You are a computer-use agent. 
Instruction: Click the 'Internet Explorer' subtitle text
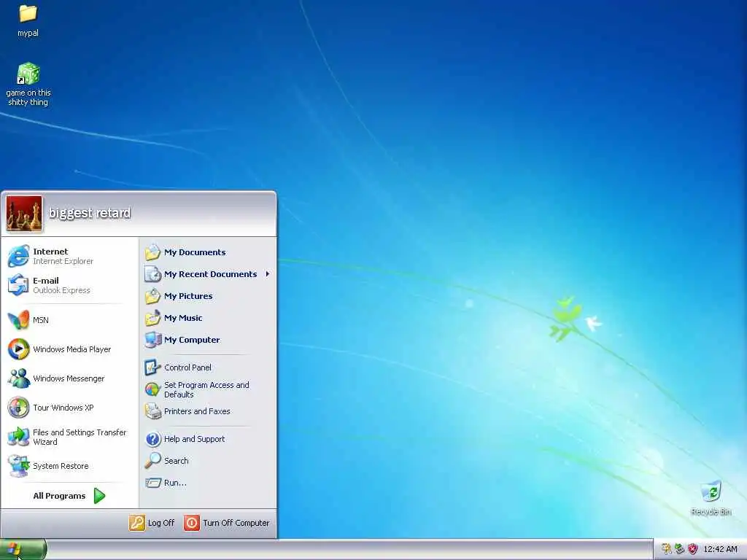pyautogui.click(x=63, y=261)
